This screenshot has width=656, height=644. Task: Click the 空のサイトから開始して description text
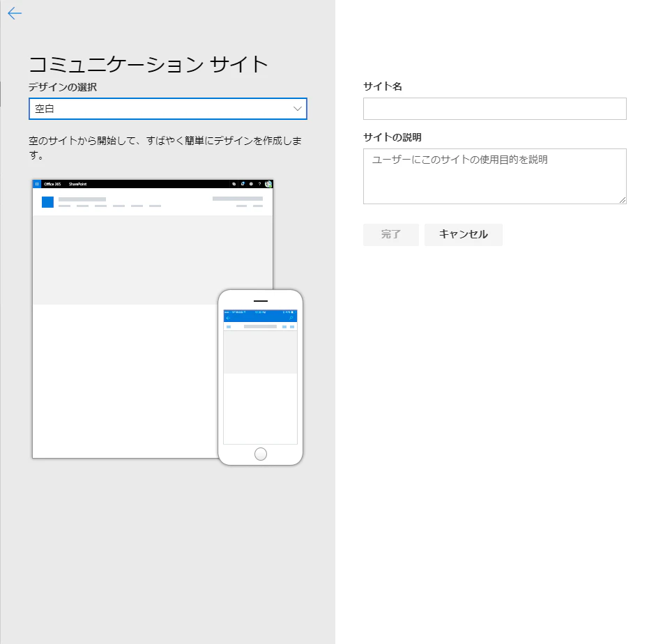coord(165,148)
